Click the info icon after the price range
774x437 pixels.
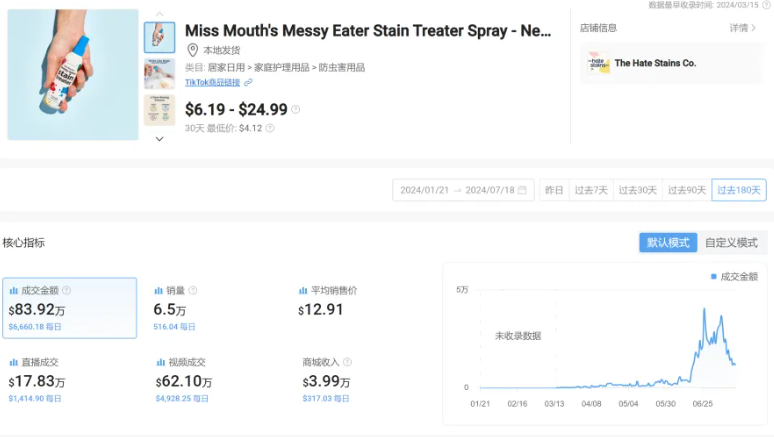pyautogui.click(x=295, y=110)
